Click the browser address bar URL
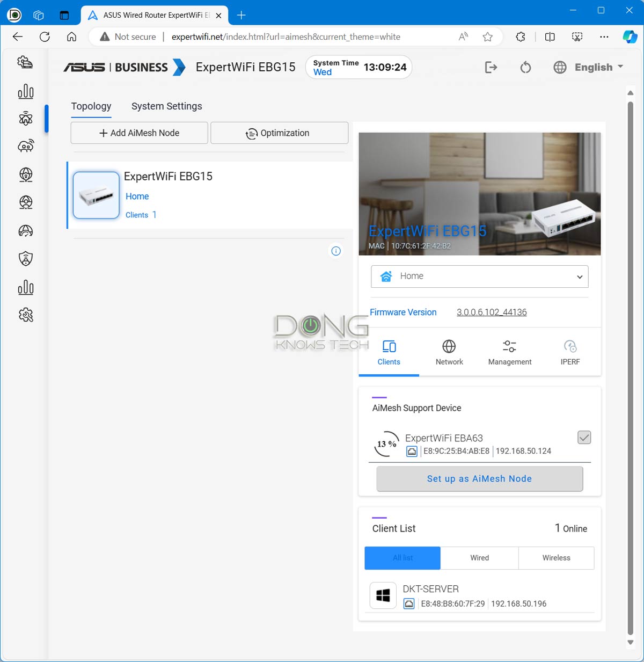Image resolution: width=644 pixels, height=662 pixels. [x=286, y=37]
